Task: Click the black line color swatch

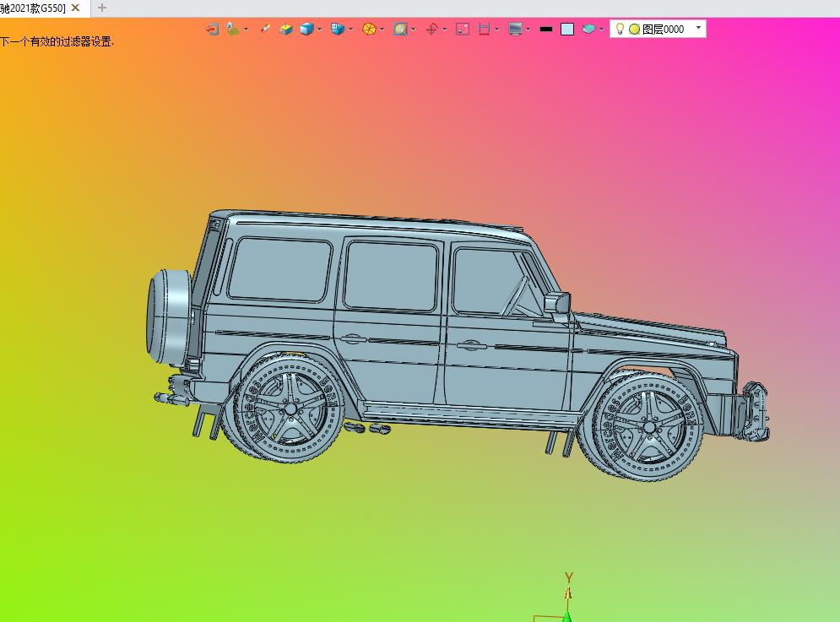Action: [546, 29]
